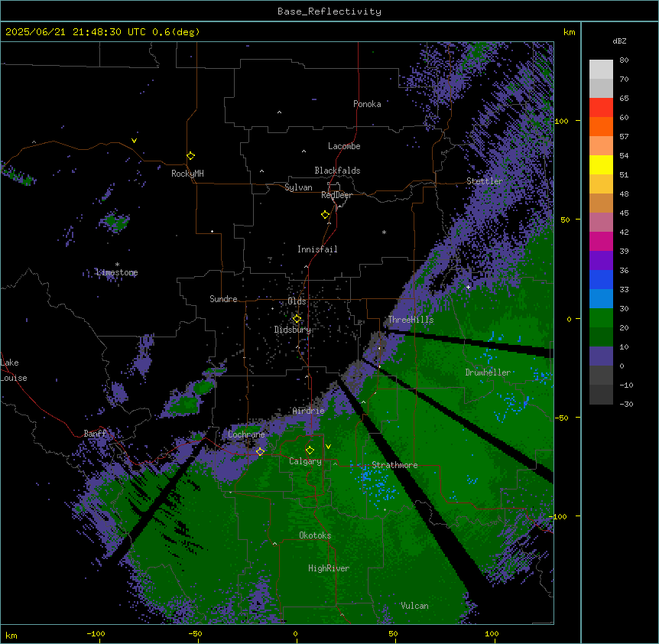
Task: Click the magenta 42 dBZ legend swatch
Action: [601, 241]
